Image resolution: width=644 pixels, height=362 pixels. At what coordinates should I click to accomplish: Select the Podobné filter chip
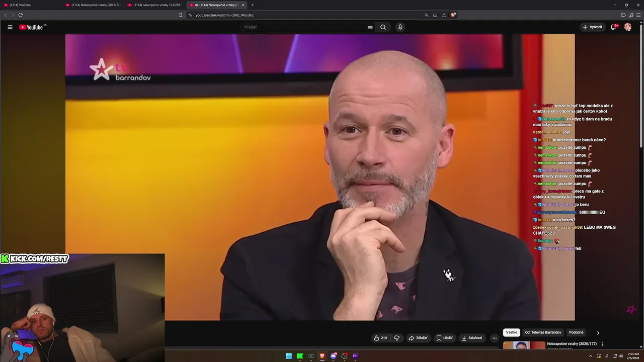tap(576, 332)
